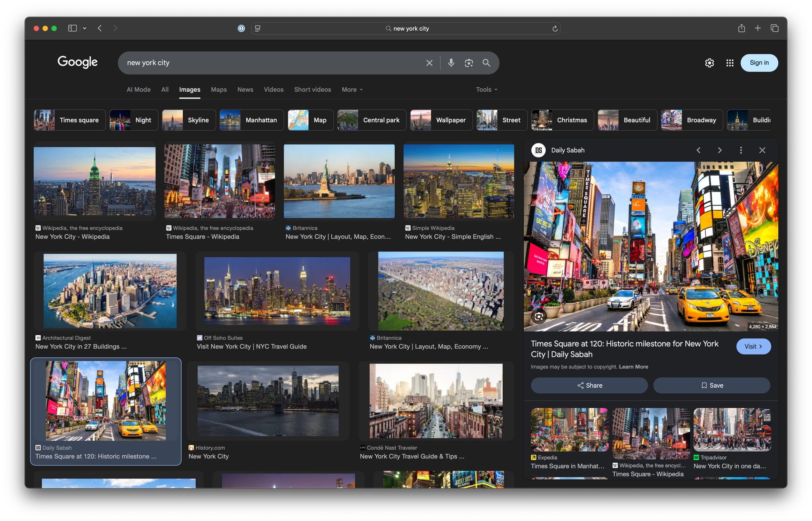Switch to the News tab
The width and height of the screenshot is (812, 521).
(x=245, y=90)
